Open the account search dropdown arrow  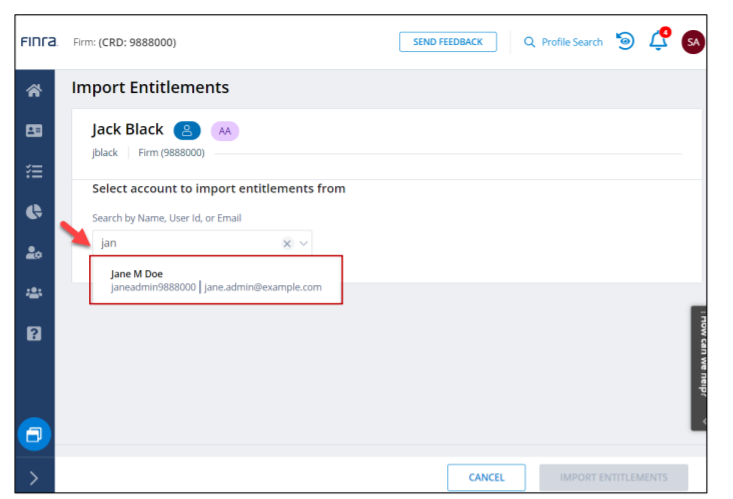point(304,243)
